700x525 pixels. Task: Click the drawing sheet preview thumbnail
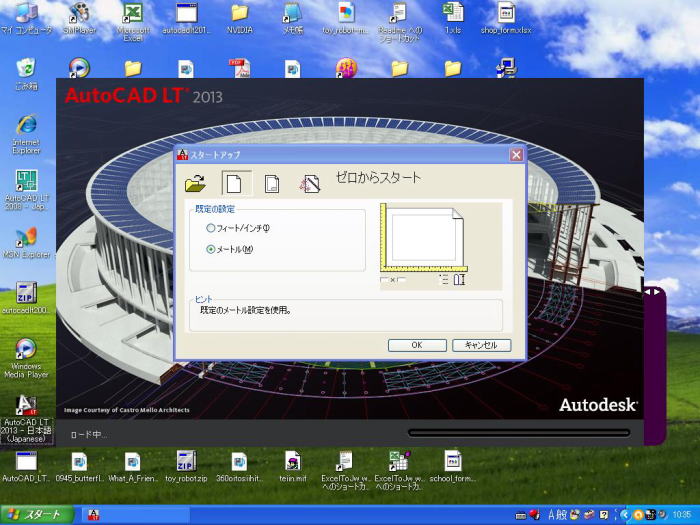[423, 238]
